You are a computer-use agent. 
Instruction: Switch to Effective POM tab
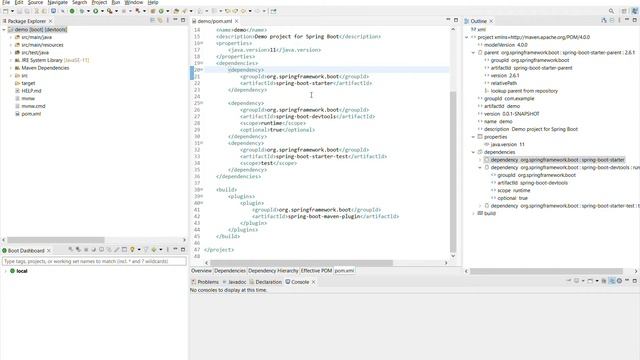[316, 271]
